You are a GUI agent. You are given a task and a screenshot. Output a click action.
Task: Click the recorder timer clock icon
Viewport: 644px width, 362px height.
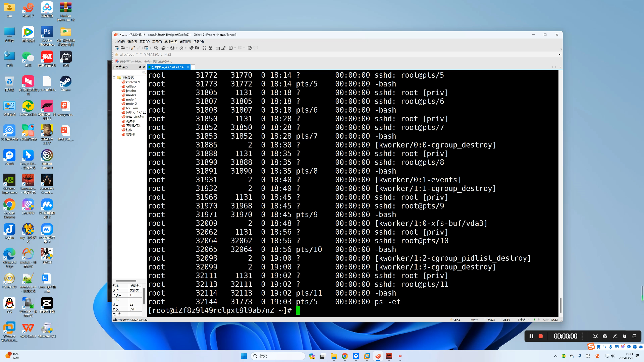625,336
